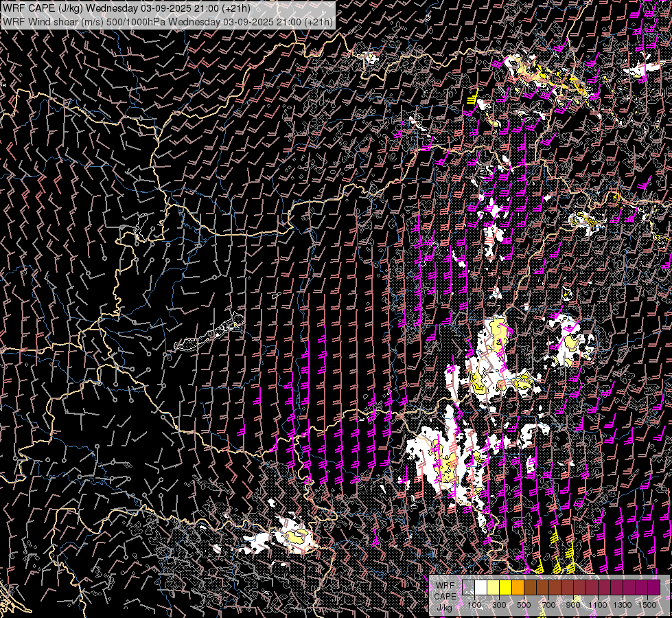Select the white CAPE legend swatch
This screenshot has height=618, width=672.
click(481, 588)
